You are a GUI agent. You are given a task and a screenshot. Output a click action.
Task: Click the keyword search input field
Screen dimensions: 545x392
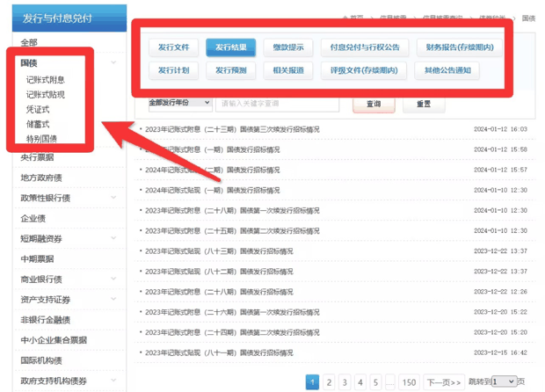point(278,104)
